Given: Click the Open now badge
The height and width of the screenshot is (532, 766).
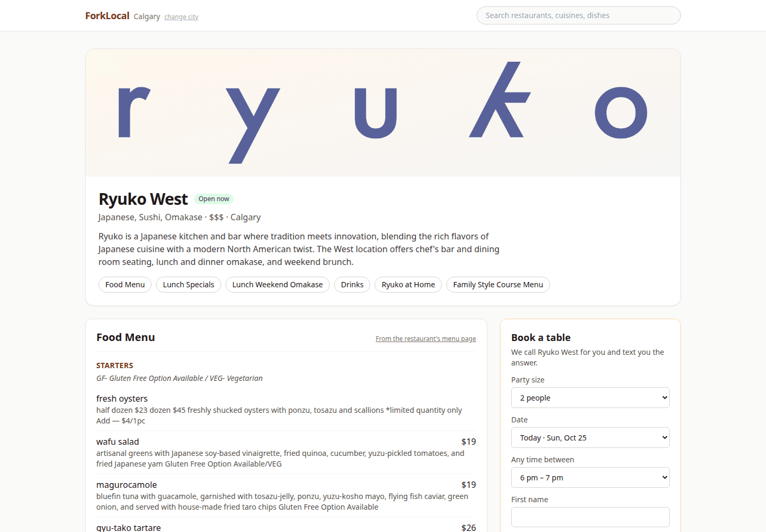Looking at the screenshot, I should [214, 199].
